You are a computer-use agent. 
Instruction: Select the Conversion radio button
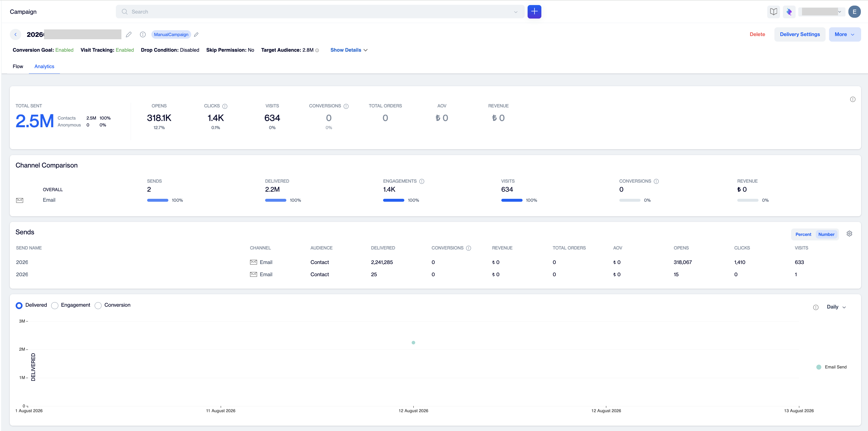click(98, 305)
